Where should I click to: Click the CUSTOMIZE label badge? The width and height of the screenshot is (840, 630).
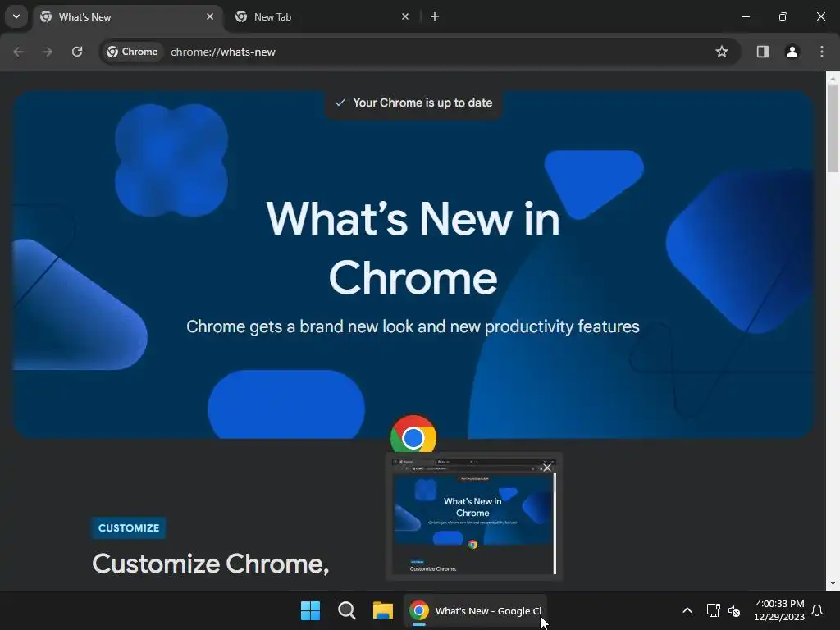(129, 528)
